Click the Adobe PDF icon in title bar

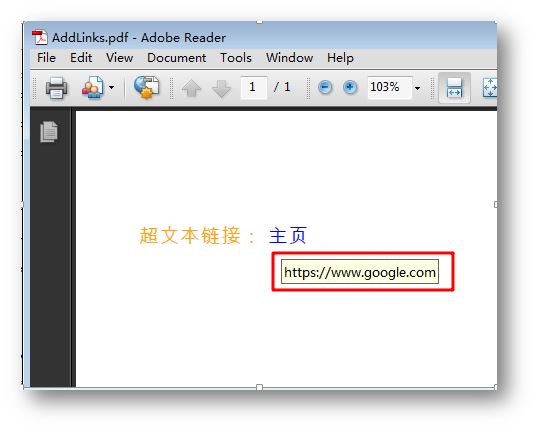click(40, 37)
